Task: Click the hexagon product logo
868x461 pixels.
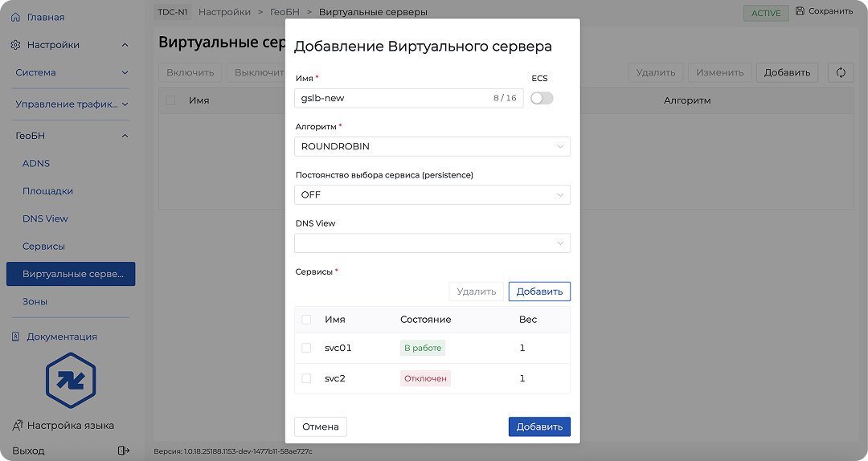Action: [71, 380]
